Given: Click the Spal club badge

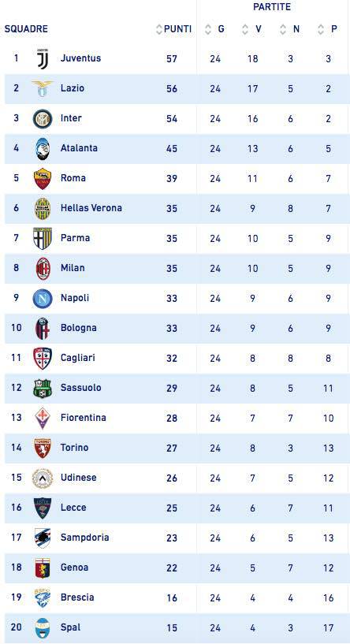Looking at the screenshot, I should [43, 627].
